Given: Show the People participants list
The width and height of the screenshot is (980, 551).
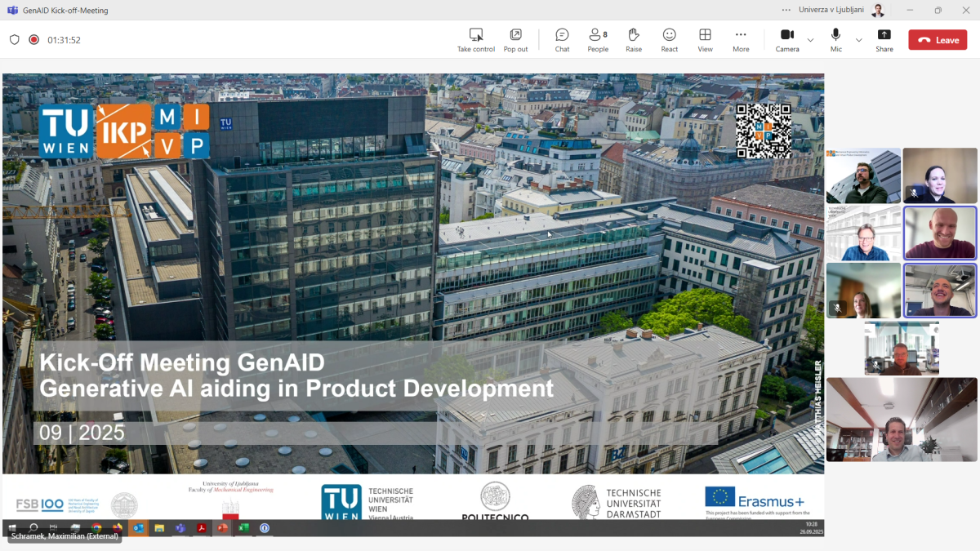Looking at the screenshot, I should coord(598,39).
